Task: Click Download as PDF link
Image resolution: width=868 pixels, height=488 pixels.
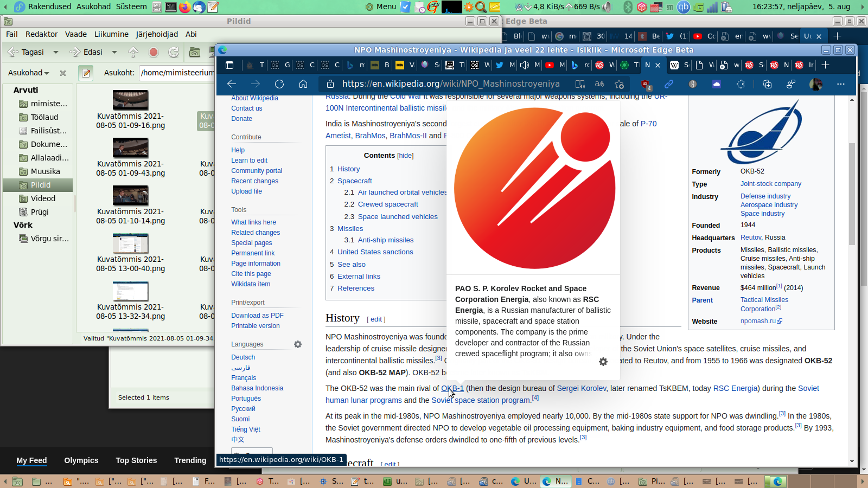Action: point(258,316)
